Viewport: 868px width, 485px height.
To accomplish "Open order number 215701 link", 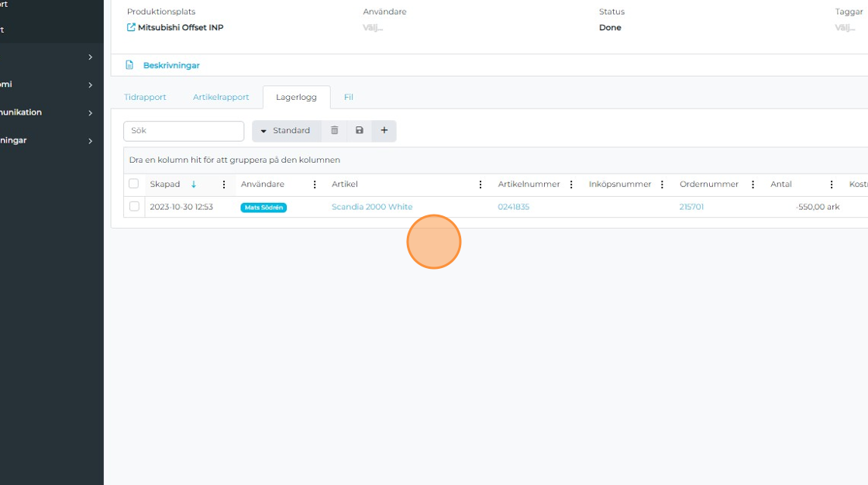I will [x=691, y=207].
